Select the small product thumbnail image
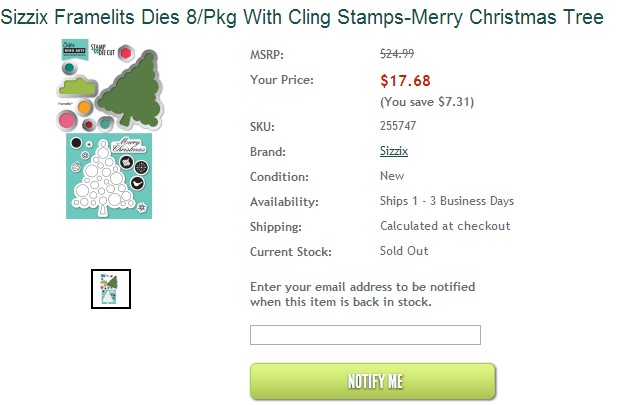 (110, 289)
